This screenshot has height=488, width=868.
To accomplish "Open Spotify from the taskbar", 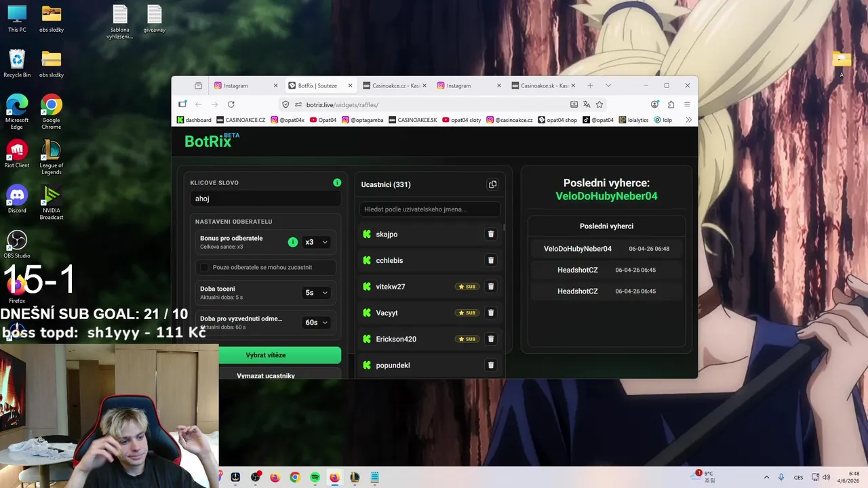I will coord(315,477).
